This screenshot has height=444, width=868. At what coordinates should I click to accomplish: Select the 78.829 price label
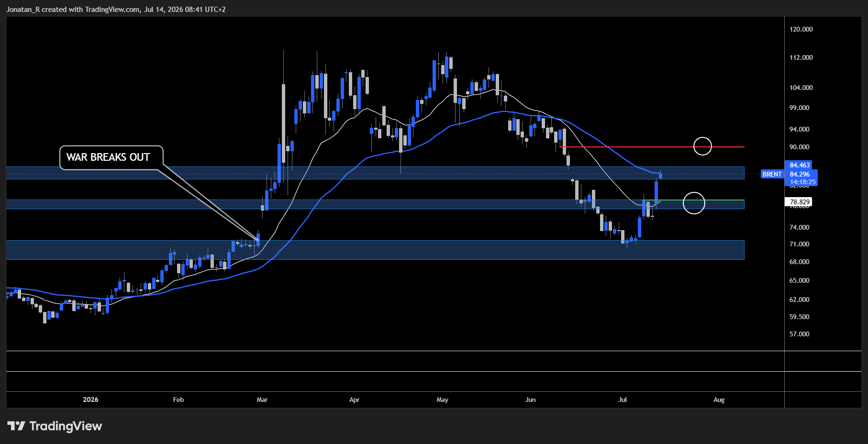point(799,202)
